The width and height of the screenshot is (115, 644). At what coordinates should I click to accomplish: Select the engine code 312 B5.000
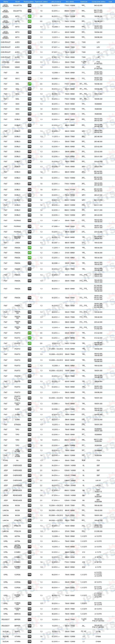coord(98,531)
